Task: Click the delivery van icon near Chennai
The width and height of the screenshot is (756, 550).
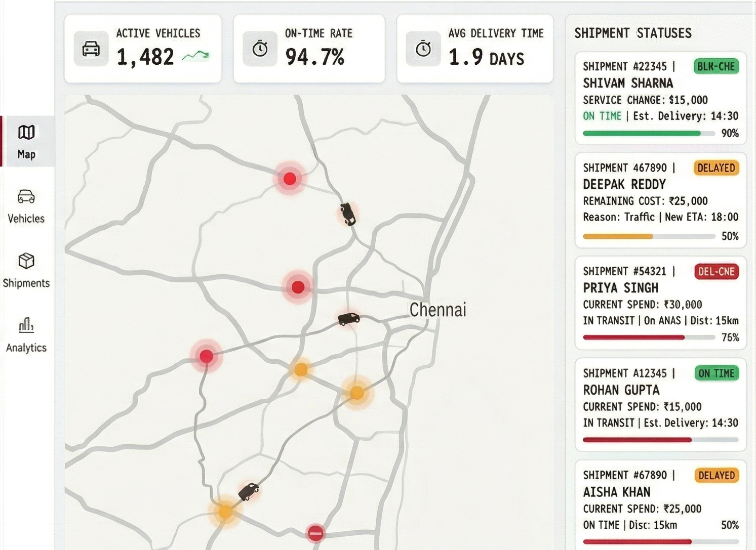Action: coord(349,319)
